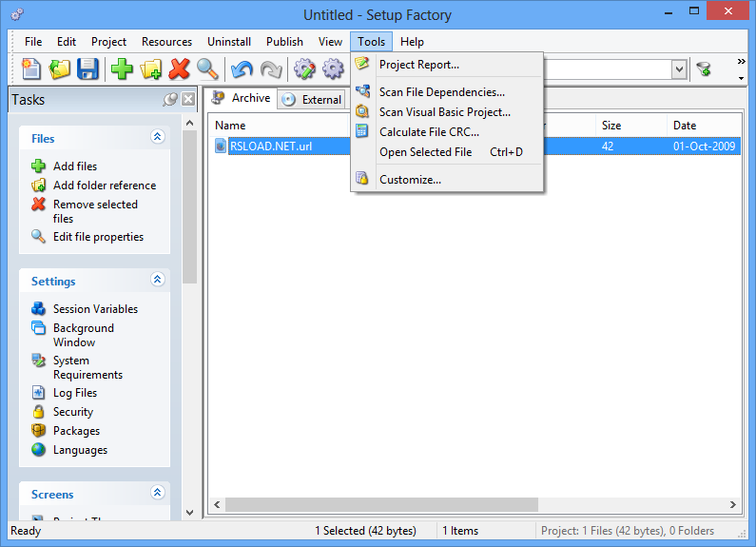Click the Background Window icon
The height and width of the screenshot is (547, 756).
pyautogui.click(x=38, y=327)
